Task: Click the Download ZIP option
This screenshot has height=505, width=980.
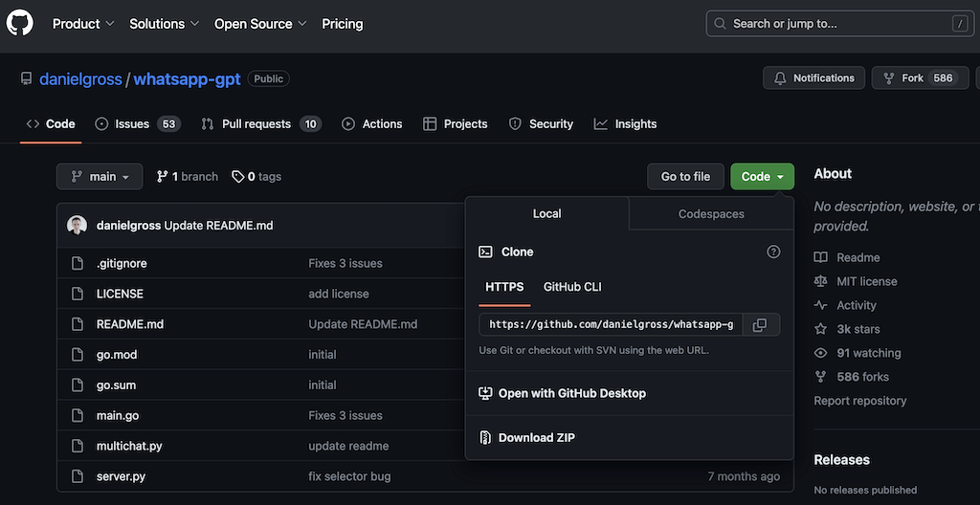Action: (x=536, y=438)
